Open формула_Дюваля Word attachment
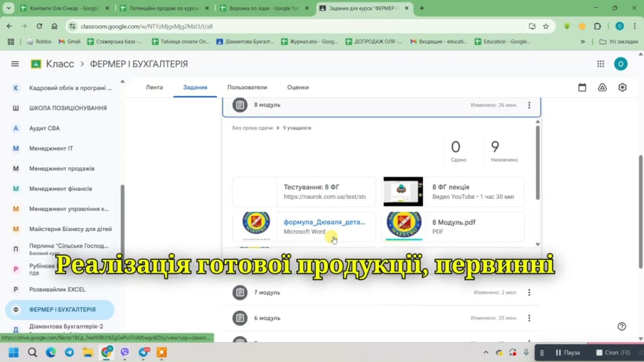The width and height of the screenshot is (644, 362). [x=324, y=222]
